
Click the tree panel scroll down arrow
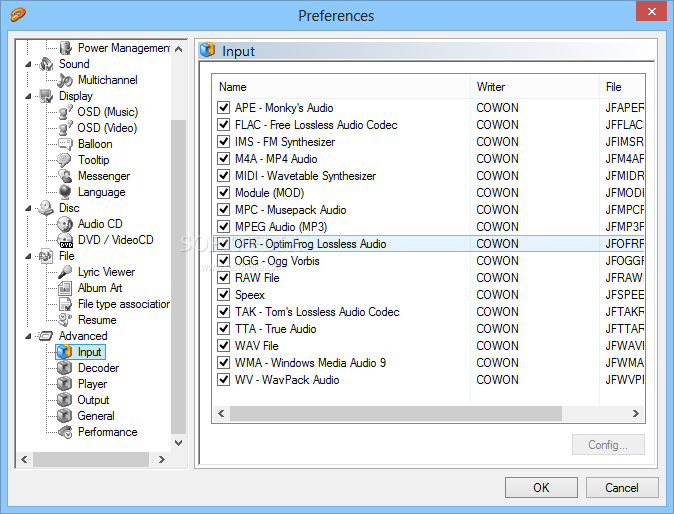tap(179, 443)
